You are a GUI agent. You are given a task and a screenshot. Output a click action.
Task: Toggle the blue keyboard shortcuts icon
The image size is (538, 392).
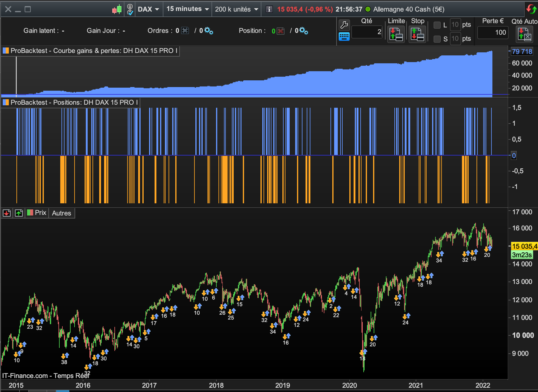coord(344,37)
